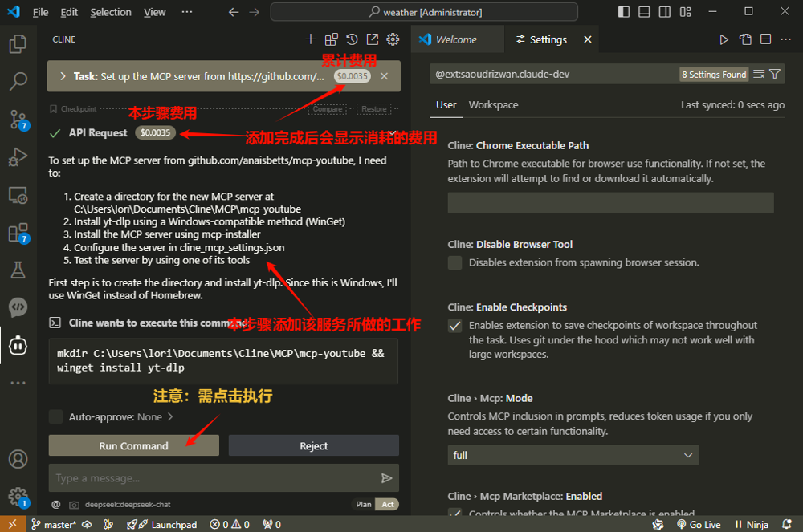Open the Explorer view in activity bar
This screenshot has width=803, height=532.
coord(18,44)
